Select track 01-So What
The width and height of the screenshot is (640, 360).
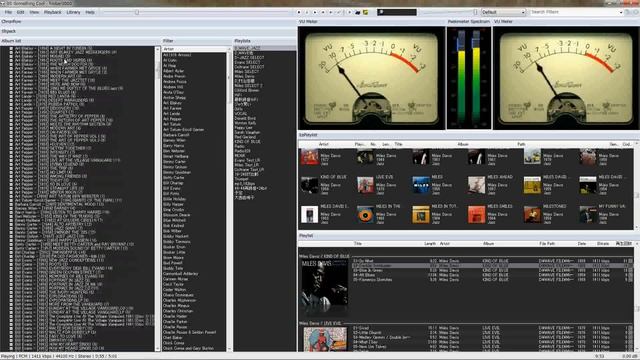click(x=492, y=260)
